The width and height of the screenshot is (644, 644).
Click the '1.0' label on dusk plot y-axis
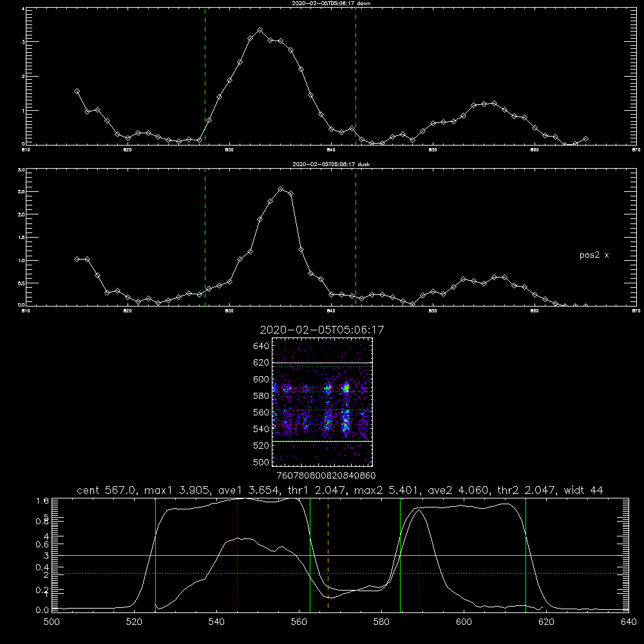tap(22, 260)
